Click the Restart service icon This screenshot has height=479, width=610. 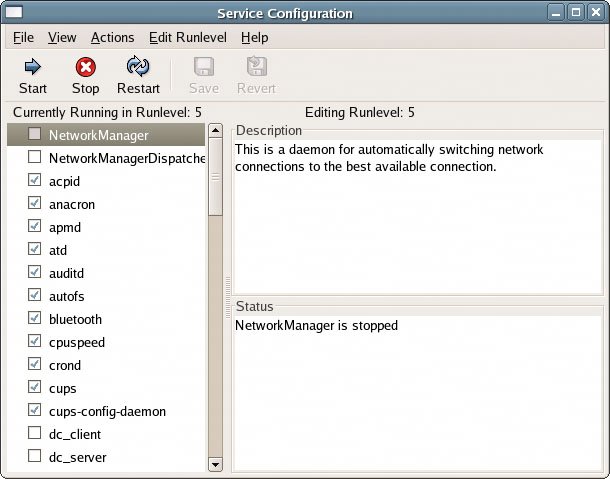[x=138, y=67]
